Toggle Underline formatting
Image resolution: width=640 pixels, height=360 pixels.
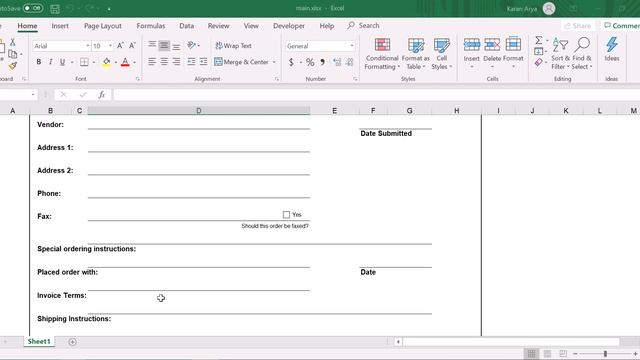(62, 62)
